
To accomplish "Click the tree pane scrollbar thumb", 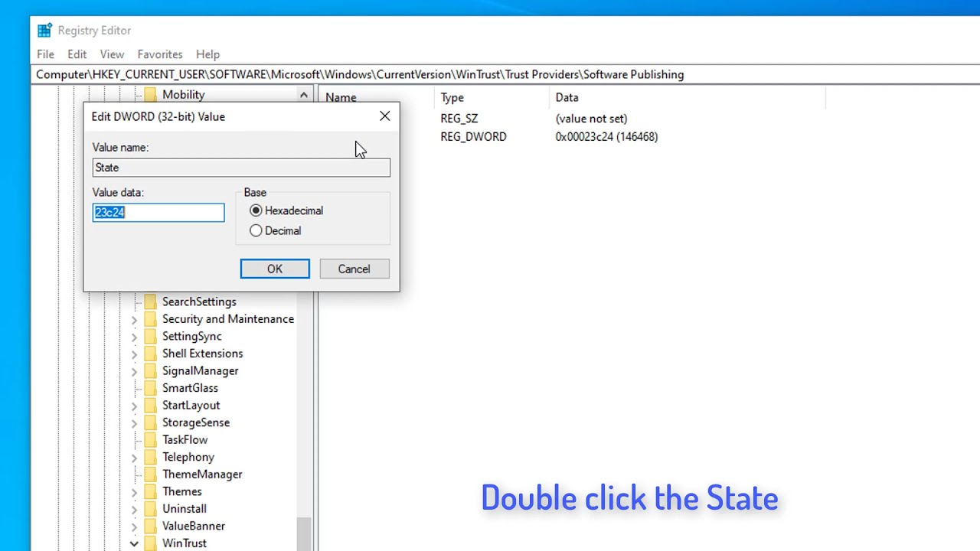I will coord(304,533).
